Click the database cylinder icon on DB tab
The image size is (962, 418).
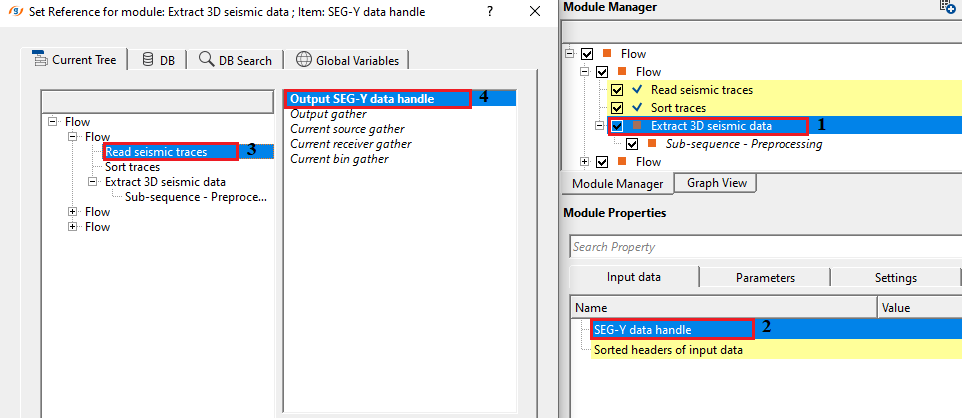[148, 60]
